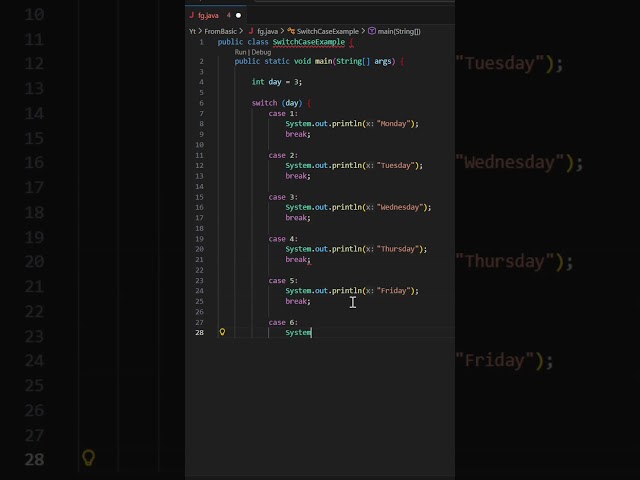
Task: Click the unsaved dot on fg.java tab
Action: [x=238, y=16]
